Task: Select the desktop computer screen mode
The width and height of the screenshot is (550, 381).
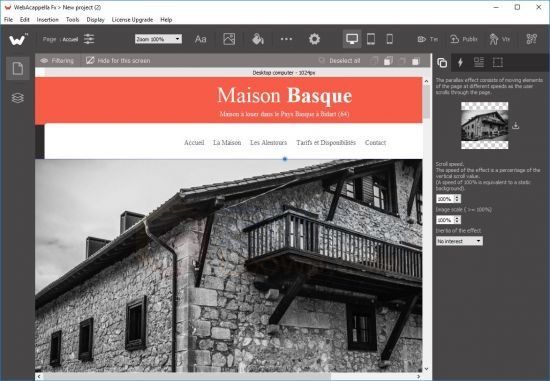Action: [352, 39]
